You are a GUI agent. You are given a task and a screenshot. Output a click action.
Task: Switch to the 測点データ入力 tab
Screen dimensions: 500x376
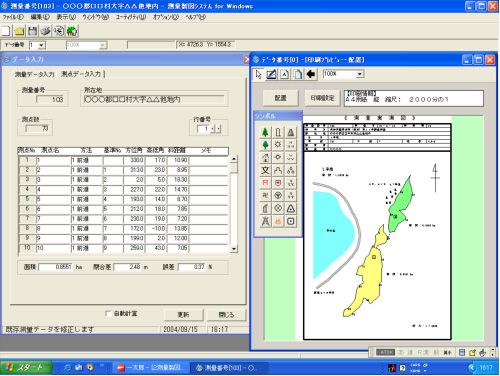81,74
